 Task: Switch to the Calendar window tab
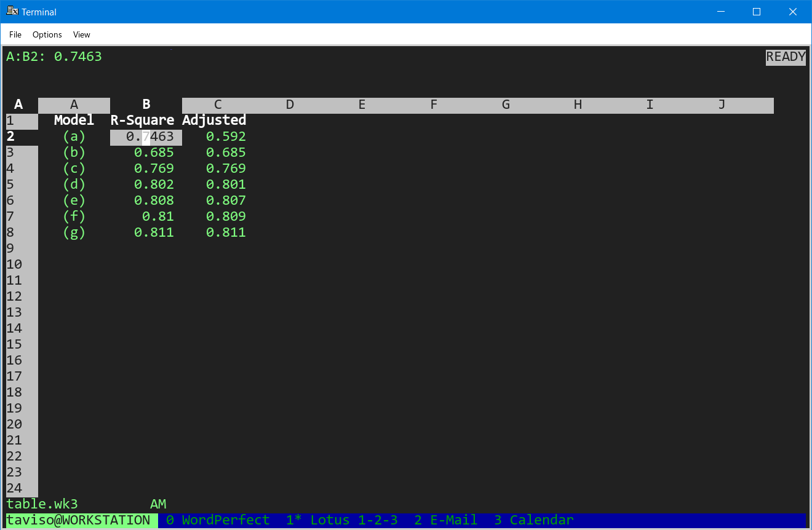[534, 520]
